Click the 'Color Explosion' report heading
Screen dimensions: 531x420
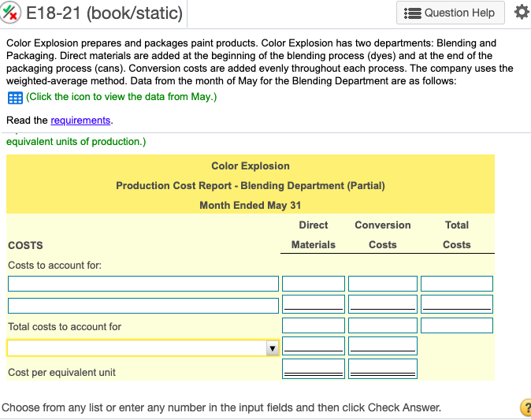tap(251, 166)
